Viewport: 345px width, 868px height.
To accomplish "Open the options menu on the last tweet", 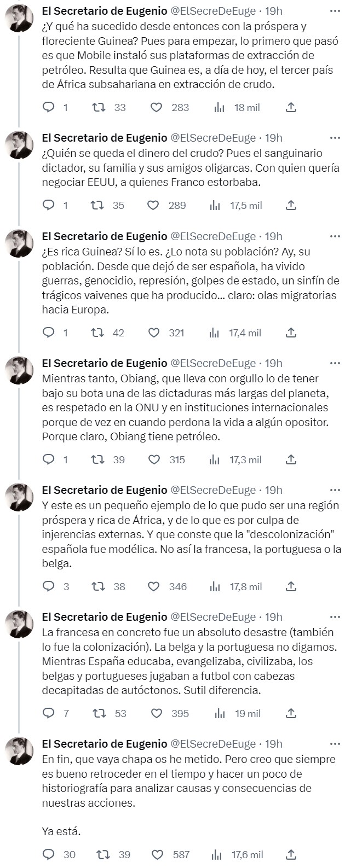I will point(335,743).
